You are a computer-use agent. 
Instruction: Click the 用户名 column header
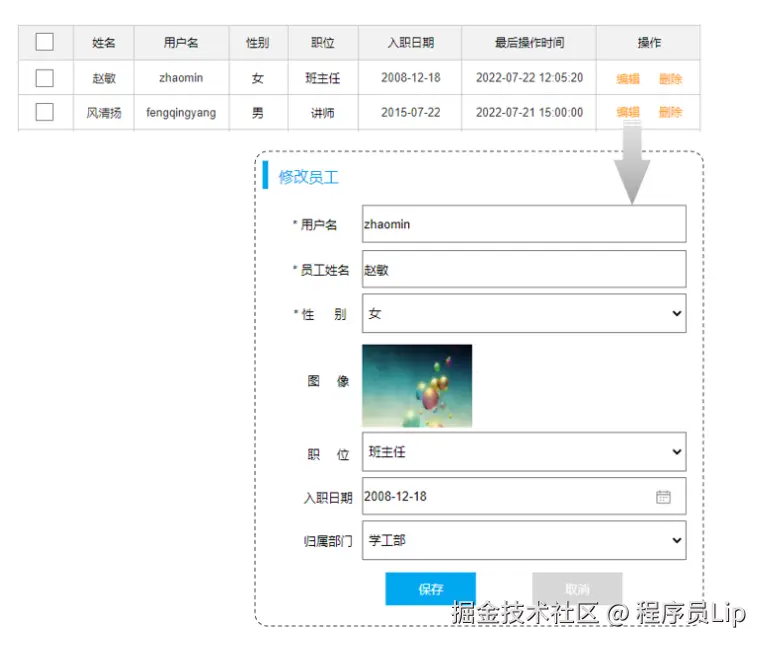point(181,43)
